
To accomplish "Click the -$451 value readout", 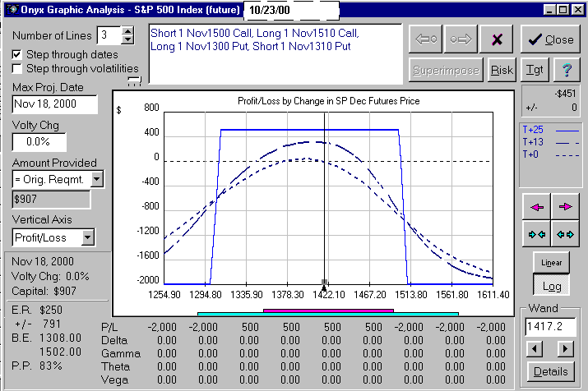I will [565, 94].
